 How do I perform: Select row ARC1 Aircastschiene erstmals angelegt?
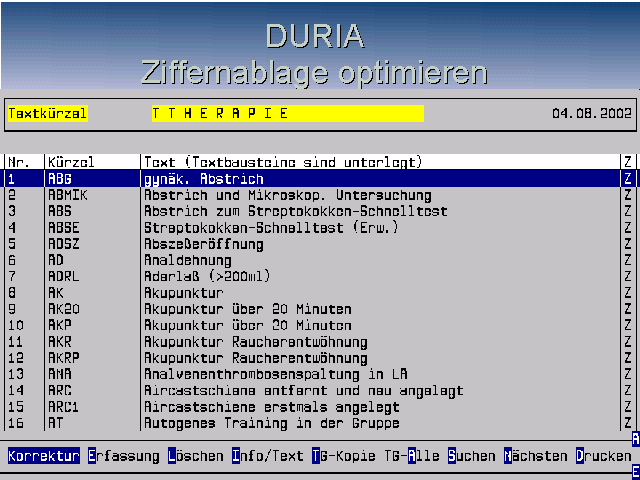[320, 407]
